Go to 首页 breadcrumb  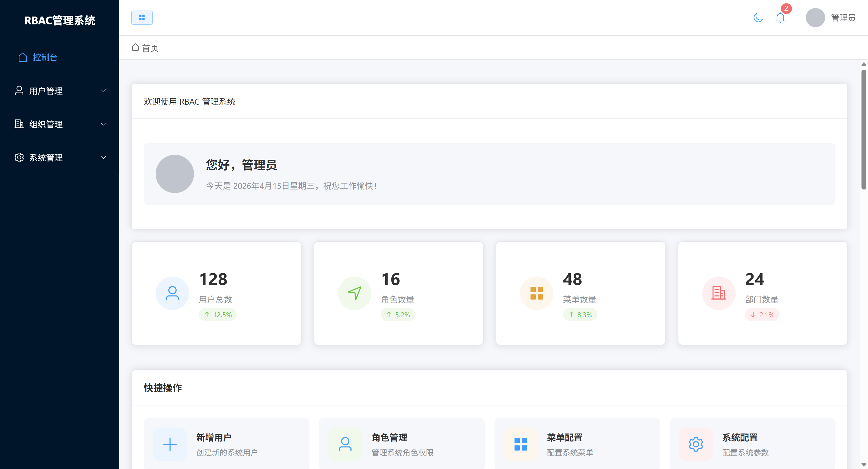click(150, 48)
